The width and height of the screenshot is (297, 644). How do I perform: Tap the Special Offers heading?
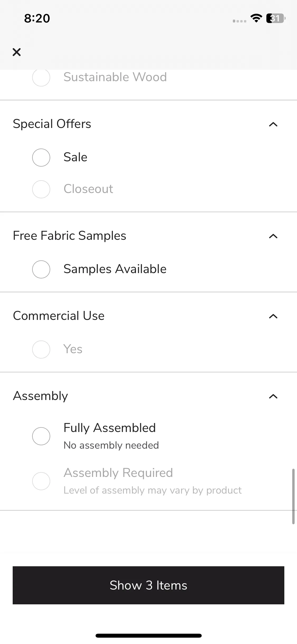[52, 124]
